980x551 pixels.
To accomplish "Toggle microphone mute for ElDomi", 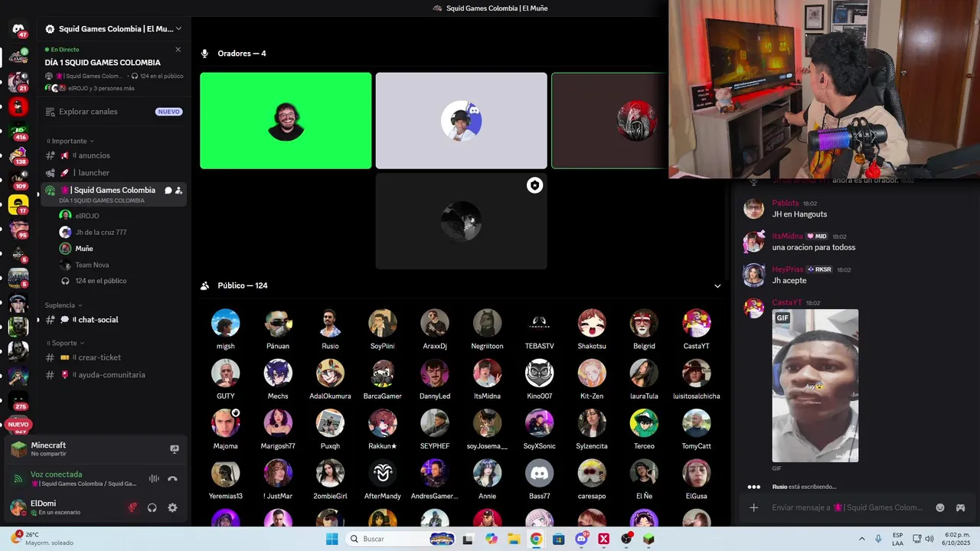I will (x=132, y=507).
